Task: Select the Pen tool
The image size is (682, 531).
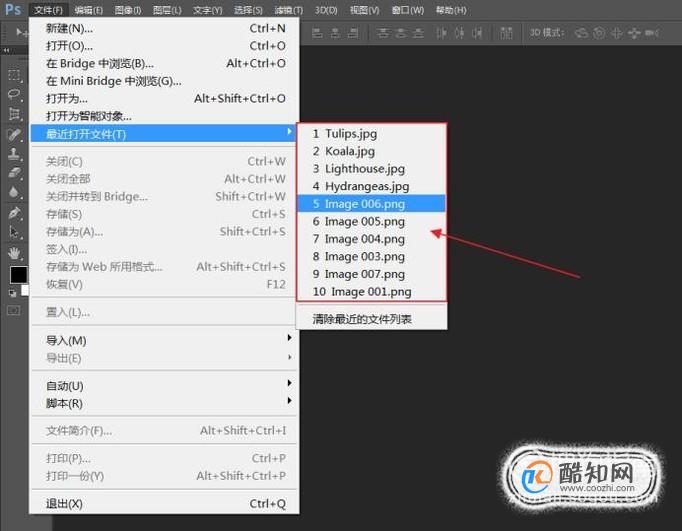Action: click(x=14, y=213)
